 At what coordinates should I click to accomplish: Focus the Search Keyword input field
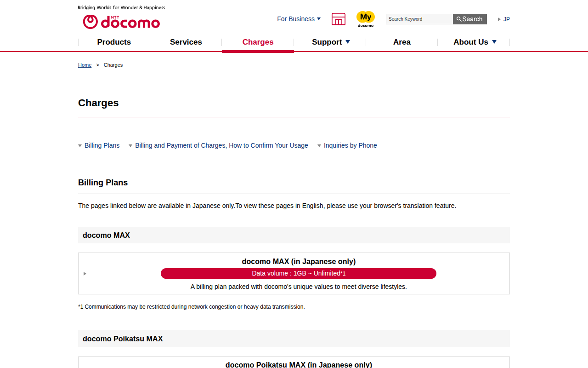(419, 19)
